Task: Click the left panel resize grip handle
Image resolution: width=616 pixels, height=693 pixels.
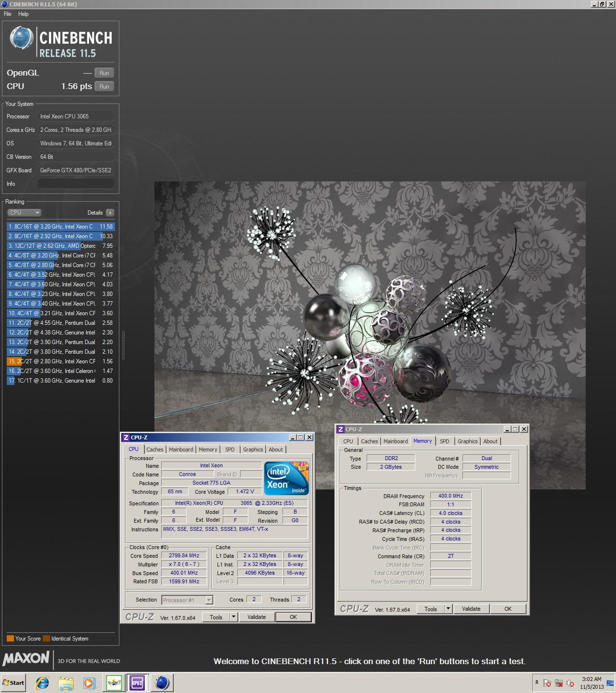Action: click(x=124, y=345)
